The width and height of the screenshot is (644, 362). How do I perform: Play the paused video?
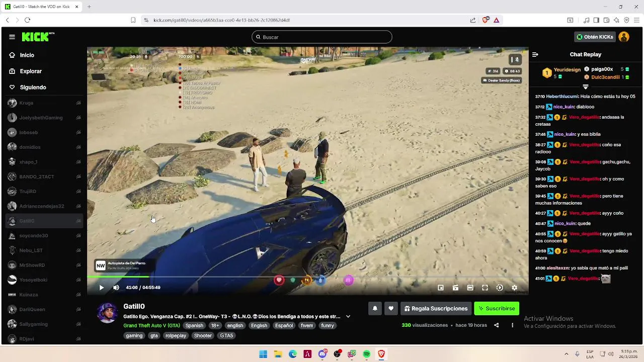coord(101,288)
